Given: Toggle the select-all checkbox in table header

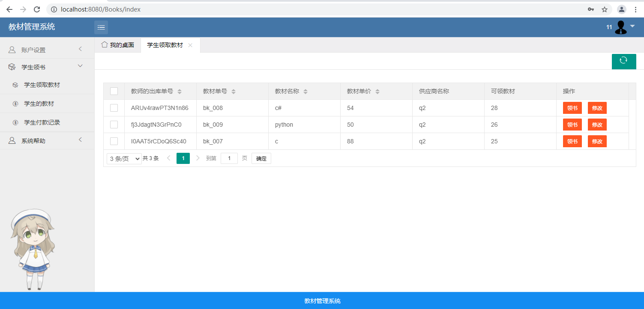Looking at the screenshot, I should 114,91.
